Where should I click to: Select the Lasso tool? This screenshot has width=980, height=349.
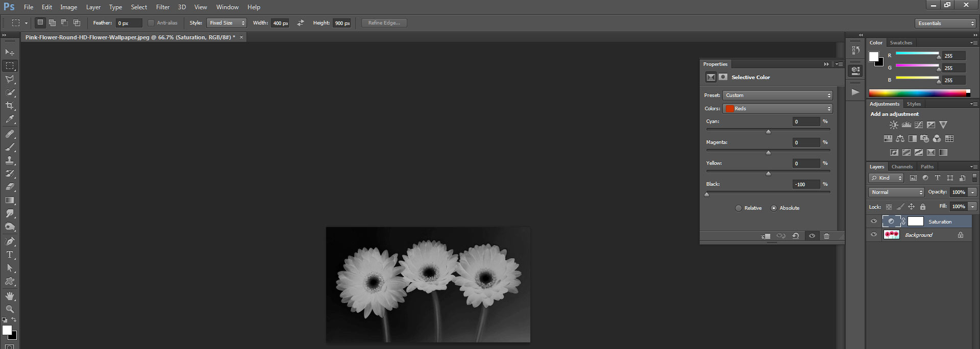tap(10, 79)
